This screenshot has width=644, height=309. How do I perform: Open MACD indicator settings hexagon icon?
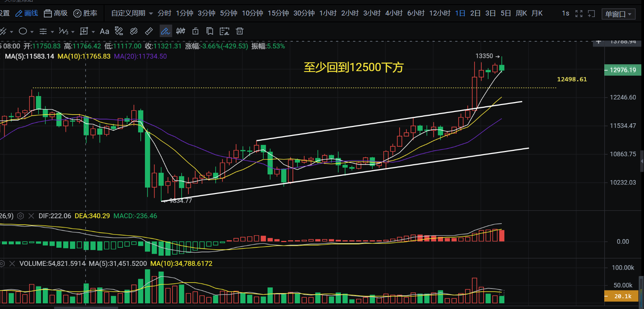21,216
